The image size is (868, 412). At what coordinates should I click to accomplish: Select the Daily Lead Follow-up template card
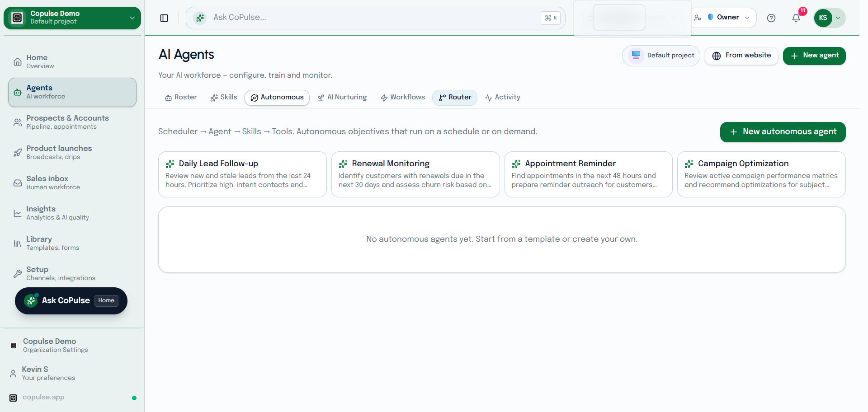(242, 174)
